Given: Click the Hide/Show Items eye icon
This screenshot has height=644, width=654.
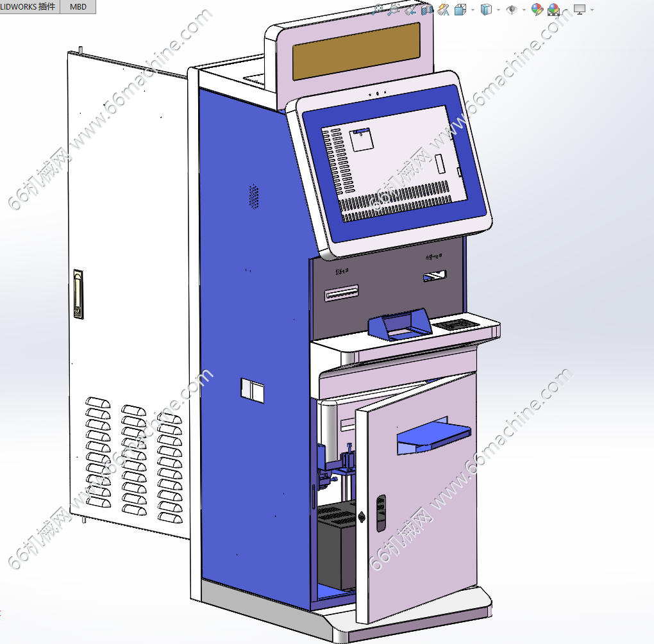Looking at the screenshot, I should pyautogui.click(x=512, y=9).
